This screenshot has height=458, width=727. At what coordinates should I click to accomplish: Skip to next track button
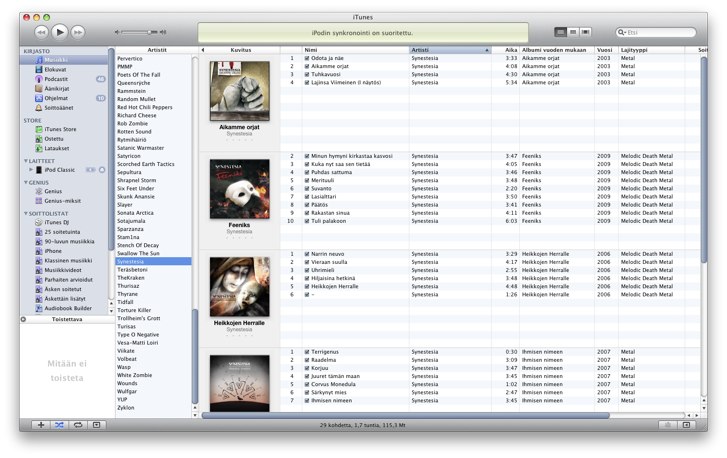point(78,32)
